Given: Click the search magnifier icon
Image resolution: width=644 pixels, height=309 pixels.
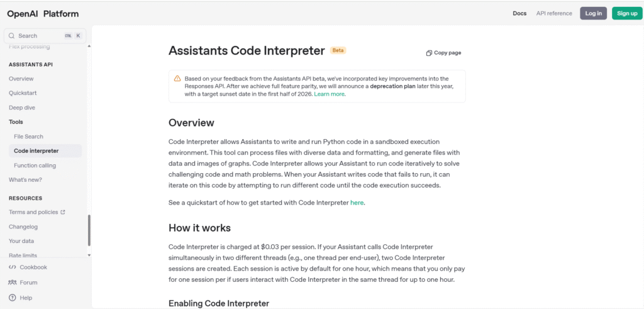Looking at the screenshot, I should [x=11, y=36].
